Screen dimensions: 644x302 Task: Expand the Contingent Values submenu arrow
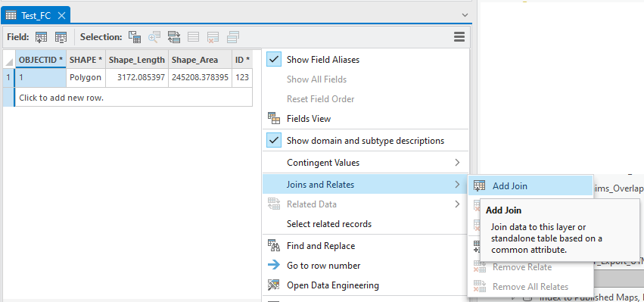pos(457,163)
